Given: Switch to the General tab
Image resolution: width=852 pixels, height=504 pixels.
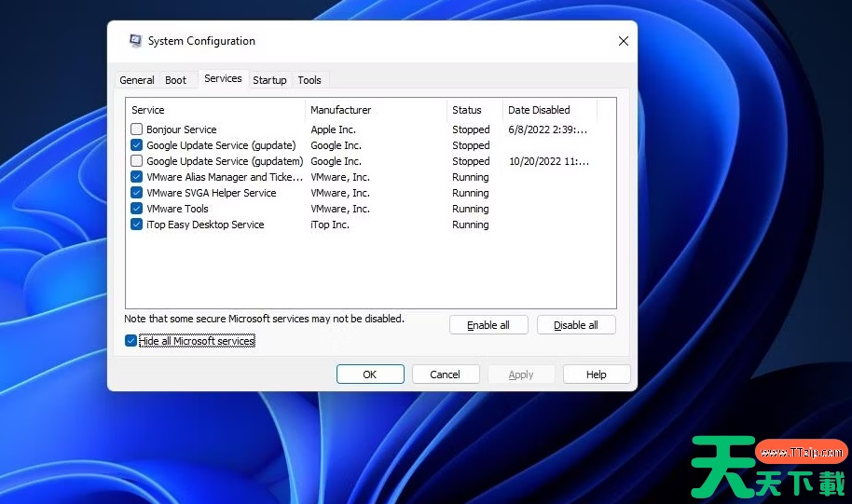Looking at the screenshot, I should point(137,80).
